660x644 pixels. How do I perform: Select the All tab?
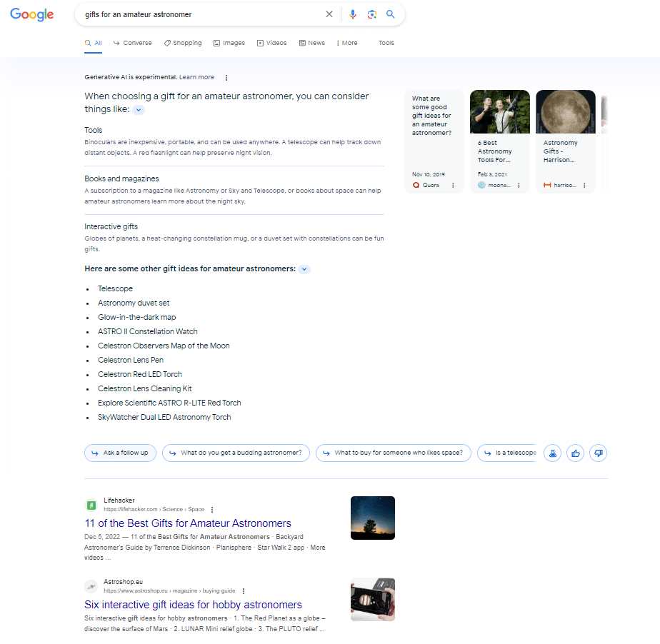coord(93,43)
